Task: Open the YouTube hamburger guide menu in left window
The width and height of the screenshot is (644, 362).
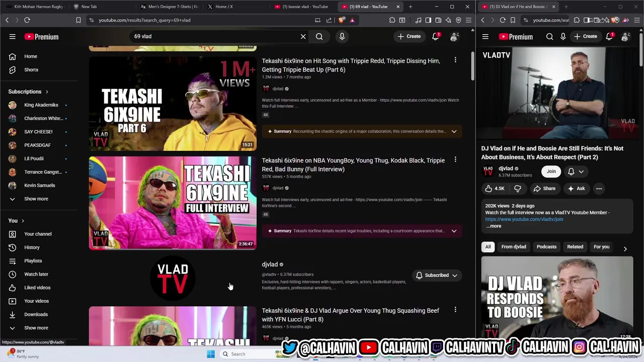Action: point(12,36)
